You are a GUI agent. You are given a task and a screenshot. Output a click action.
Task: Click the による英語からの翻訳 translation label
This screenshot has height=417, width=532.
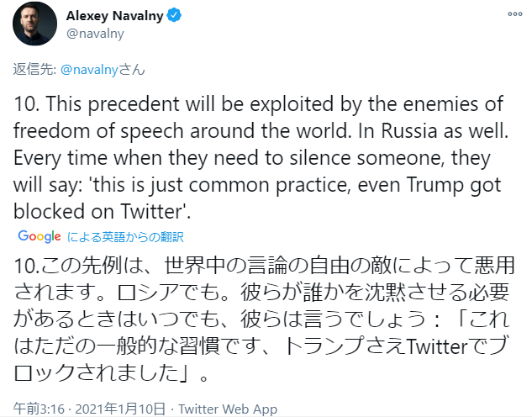tap(124, 237)
